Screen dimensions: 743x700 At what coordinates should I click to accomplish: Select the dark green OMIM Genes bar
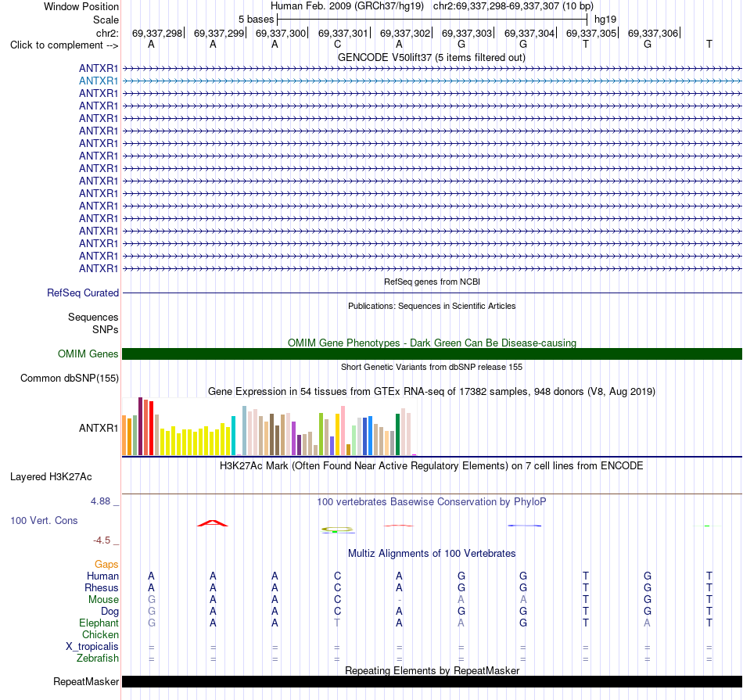(432, 354)
